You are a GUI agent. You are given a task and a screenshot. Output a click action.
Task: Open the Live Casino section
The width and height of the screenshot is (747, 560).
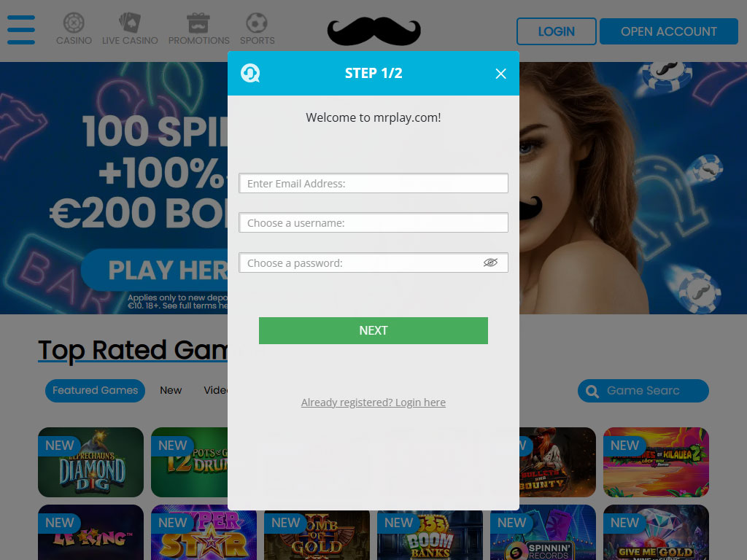[130, 29]
